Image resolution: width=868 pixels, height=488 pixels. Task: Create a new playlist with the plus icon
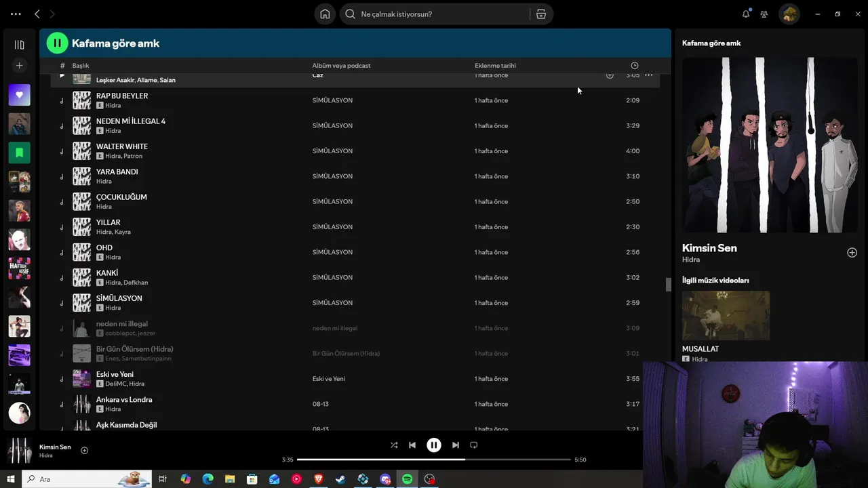(x=19, y=66)
